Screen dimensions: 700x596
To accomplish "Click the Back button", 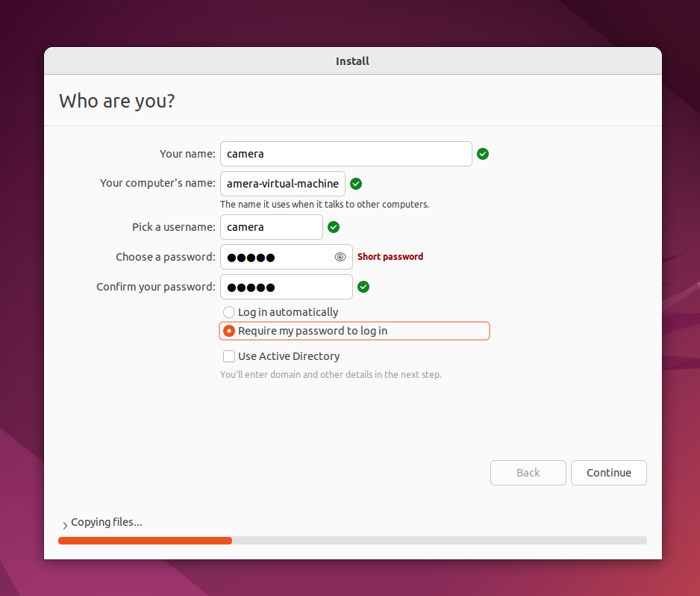I will [x=528, y=473].
